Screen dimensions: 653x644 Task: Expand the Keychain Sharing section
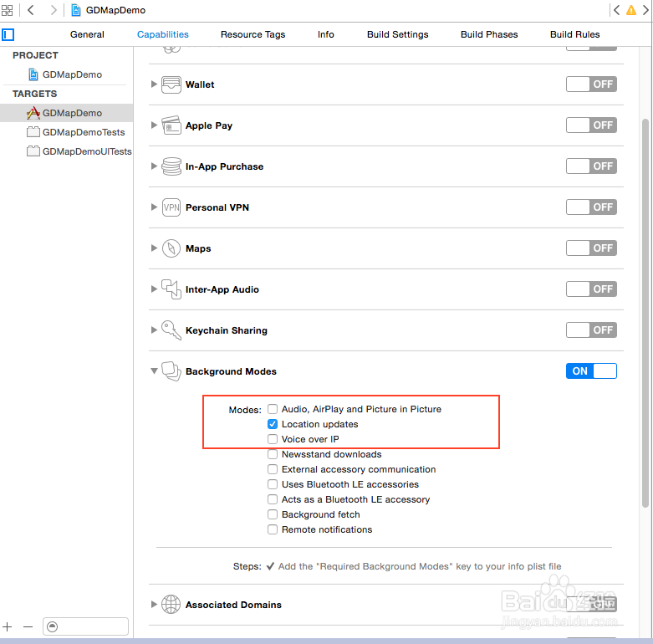[x=154, y=330]
